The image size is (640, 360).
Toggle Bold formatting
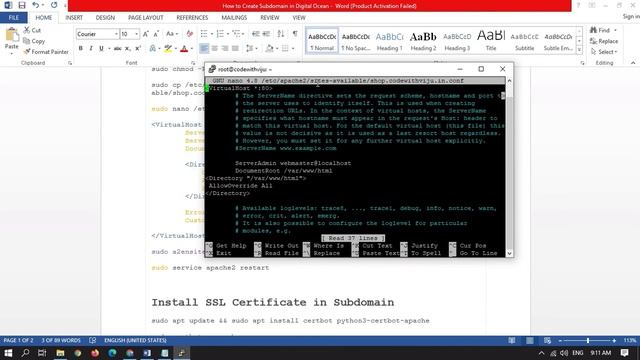80,49
